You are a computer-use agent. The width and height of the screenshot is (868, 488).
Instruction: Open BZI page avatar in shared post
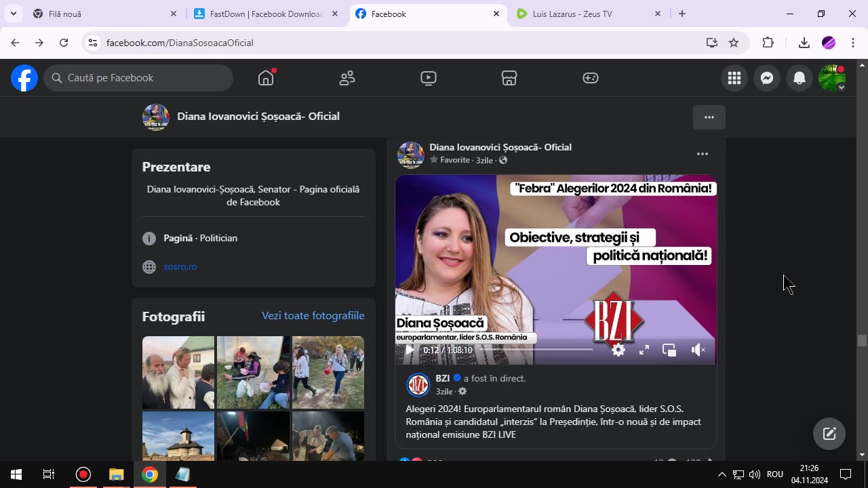pyautogui.click(x=418, y=385)
